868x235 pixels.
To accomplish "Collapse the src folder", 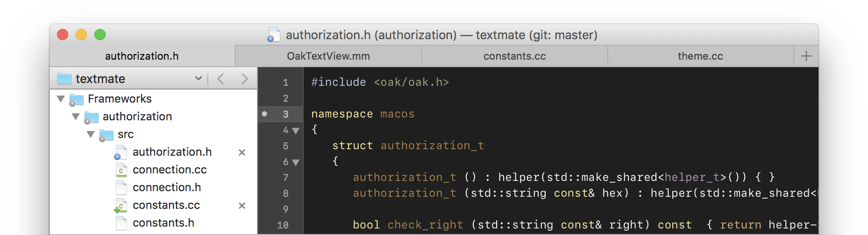I will 91,134.
